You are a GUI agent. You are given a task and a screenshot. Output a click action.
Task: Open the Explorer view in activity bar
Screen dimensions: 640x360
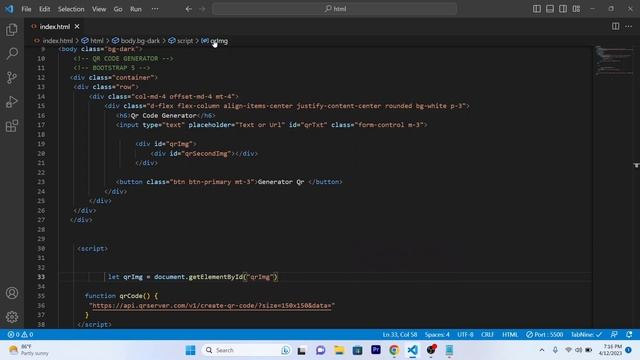(12, 29)
